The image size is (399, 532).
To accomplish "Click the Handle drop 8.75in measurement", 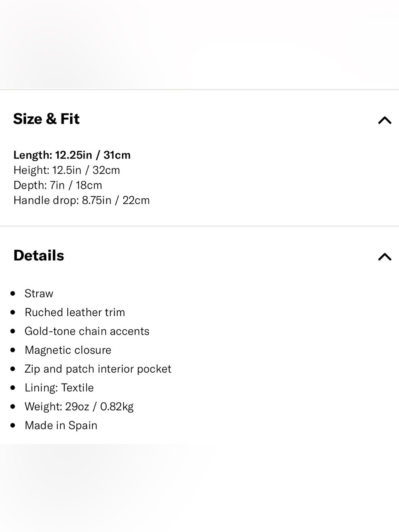I will 82,200.
